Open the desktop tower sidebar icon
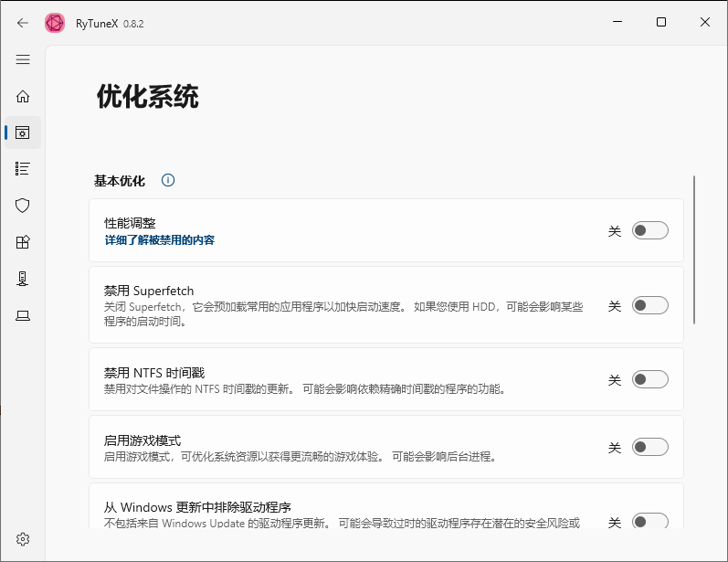Viewport: 728px width, 562px height. coord(23,279)
